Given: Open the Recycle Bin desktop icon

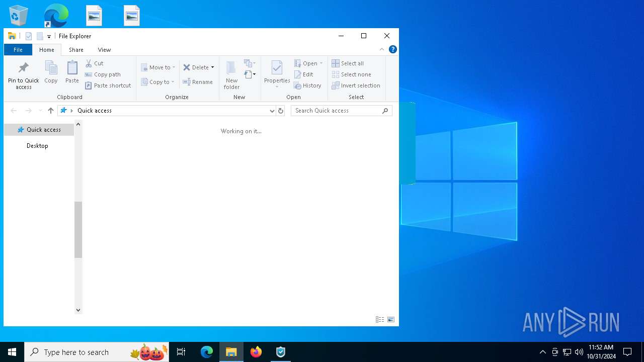Looking at the screenshot, I should point(19,15).
